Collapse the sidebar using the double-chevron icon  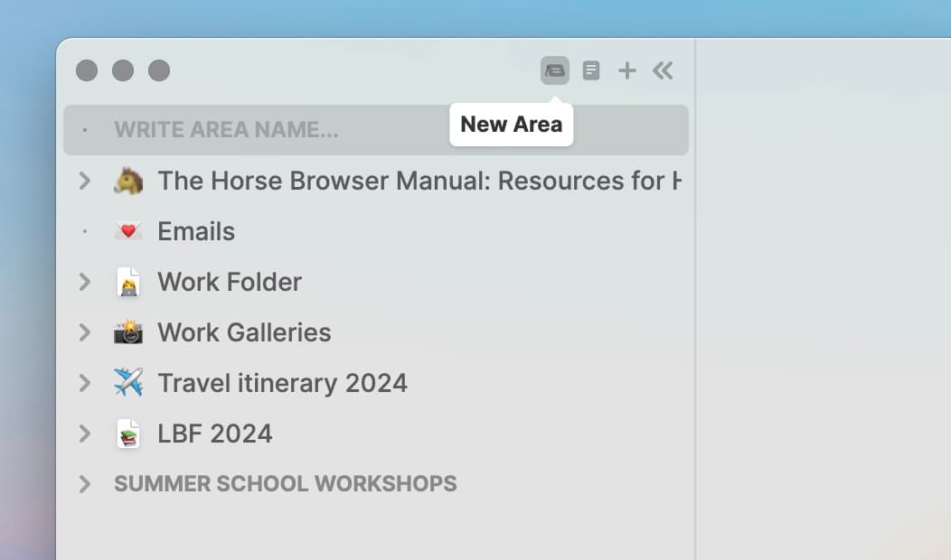point(663,70)
